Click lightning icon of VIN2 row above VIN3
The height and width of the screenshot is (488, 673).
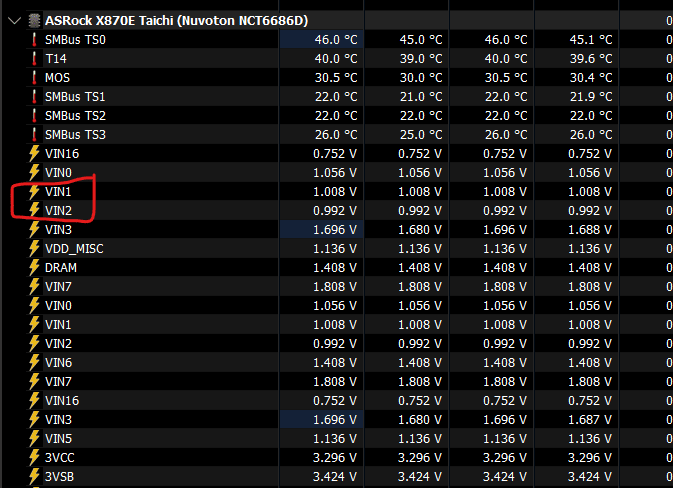[x=34, y=211]
